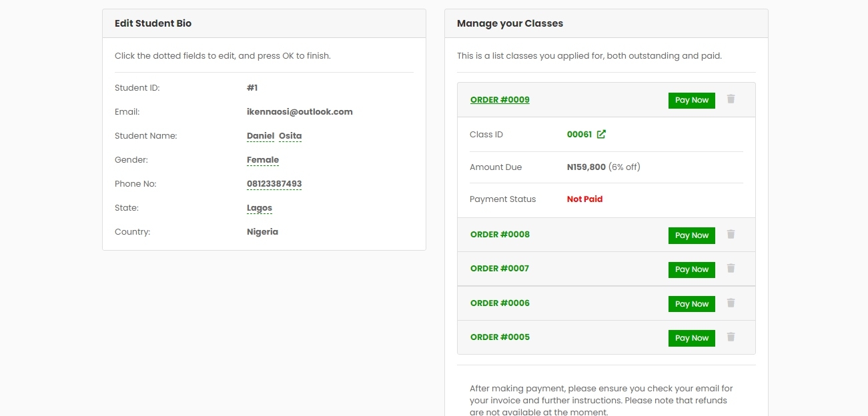Edit first name Daniel field
The width and height of the screenshot is (868, 416).
click(260, 136)
